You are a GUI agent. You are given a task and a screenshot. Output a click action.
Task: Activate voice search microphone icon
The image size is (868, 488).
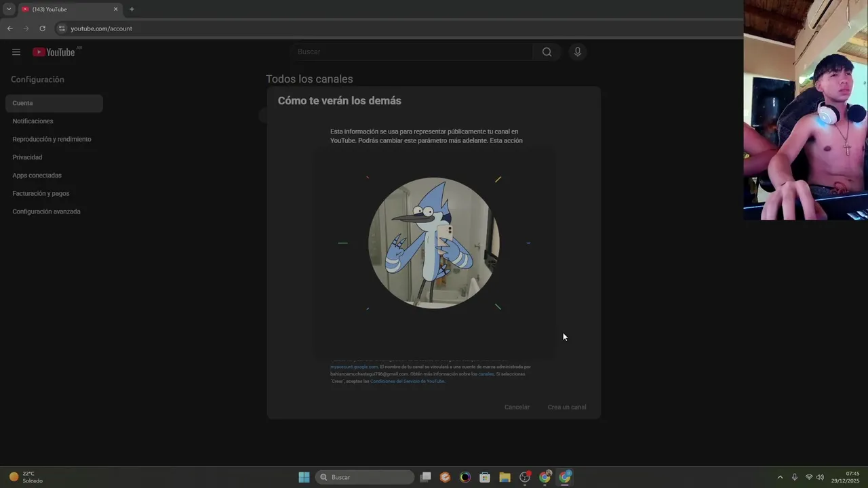pyautogui.click(x=578, y=52)
